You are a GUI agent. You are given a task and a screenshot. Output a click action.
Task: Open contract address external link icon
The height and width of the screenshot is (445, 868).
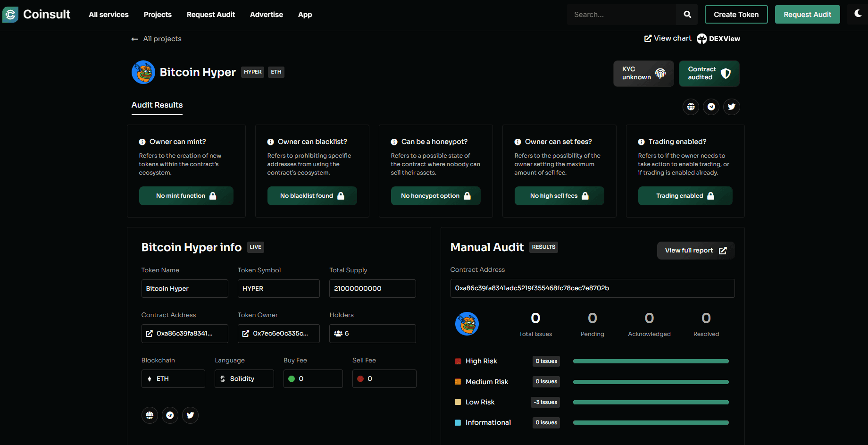pos(150,334)
